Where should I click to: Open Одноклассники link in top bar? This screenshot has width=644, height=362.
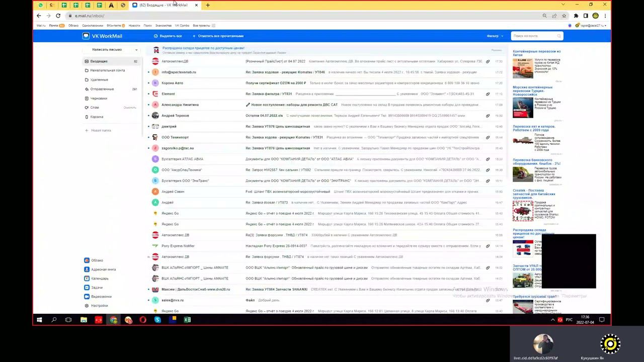[93, 26]
